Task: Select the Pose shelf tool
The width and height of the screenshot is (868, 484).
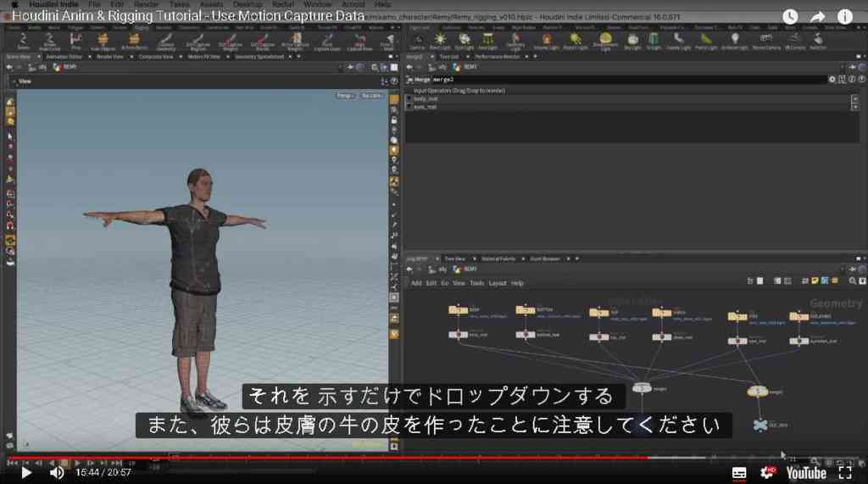Action: point(75,41)
